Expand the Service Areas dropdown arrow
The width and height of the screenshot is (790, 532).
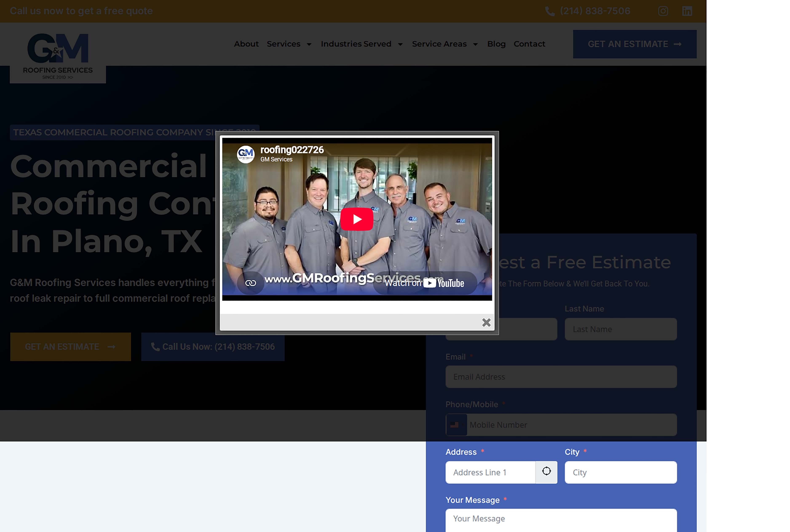(475, 44)
